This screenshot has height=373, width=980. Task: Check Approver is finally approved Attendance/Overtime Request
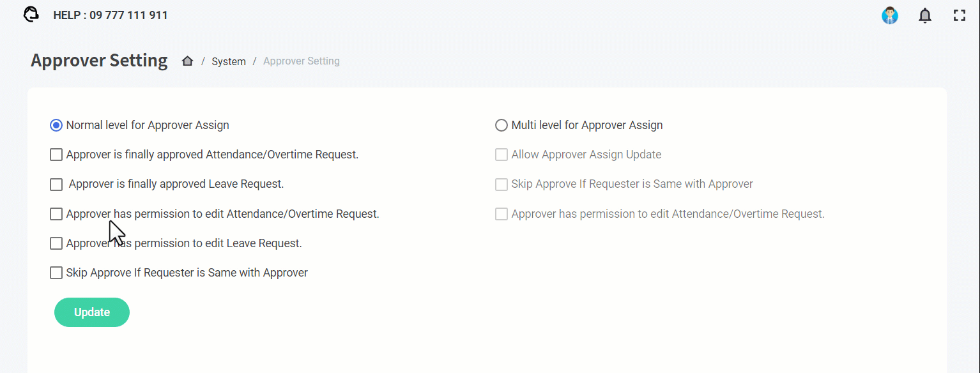coord(56,155)
